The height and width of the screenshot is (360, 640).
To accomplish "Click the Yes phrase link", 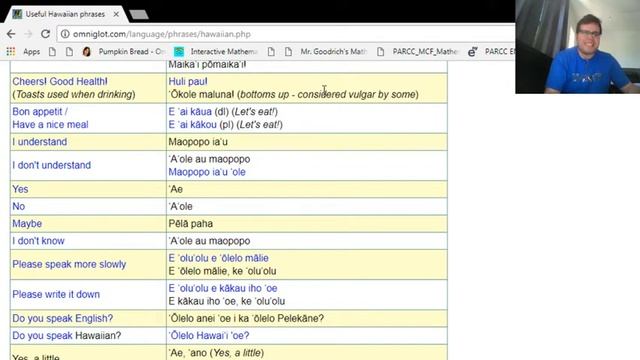I will (20, 189).
